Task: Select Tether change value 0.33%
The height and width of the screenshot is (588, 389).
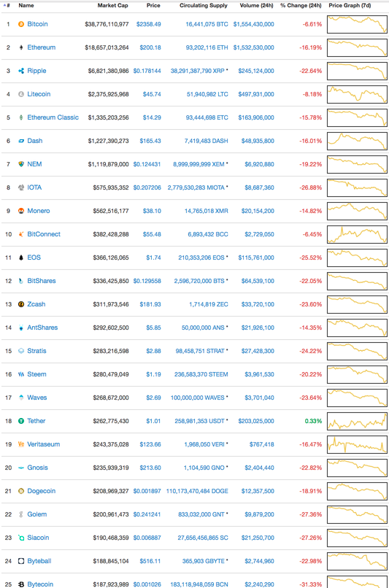Action: (313, 421)
